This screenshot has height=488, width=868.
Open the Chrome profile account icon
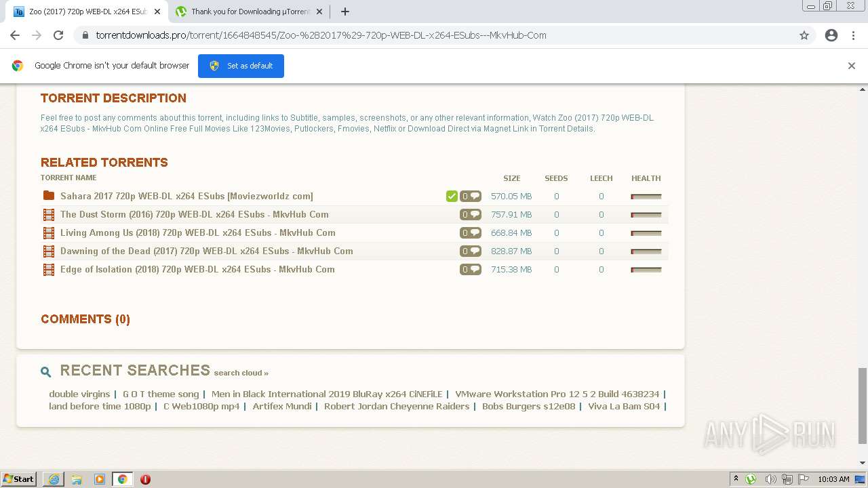(831, 35)
